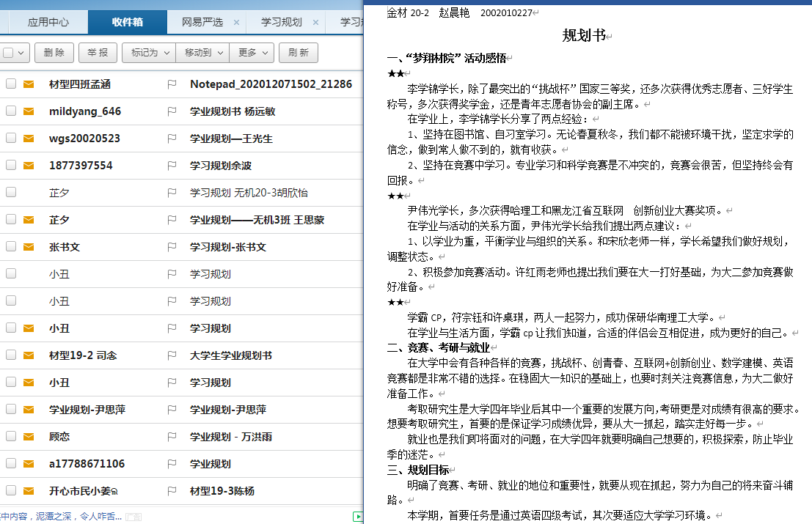Click the green play icon on the ad bar
The height and width of the screenshot is (524, 812).
[358, 517]
